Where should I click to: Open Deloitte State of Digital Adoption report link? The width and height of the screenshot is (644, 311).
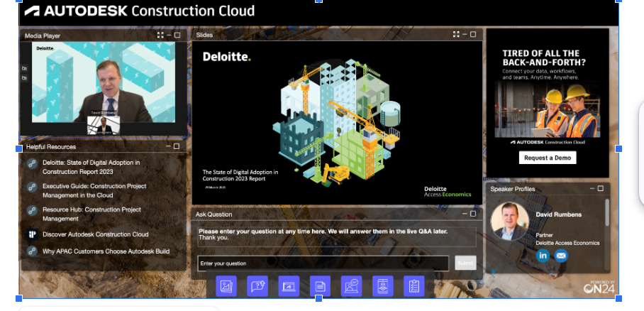point(91,167)
